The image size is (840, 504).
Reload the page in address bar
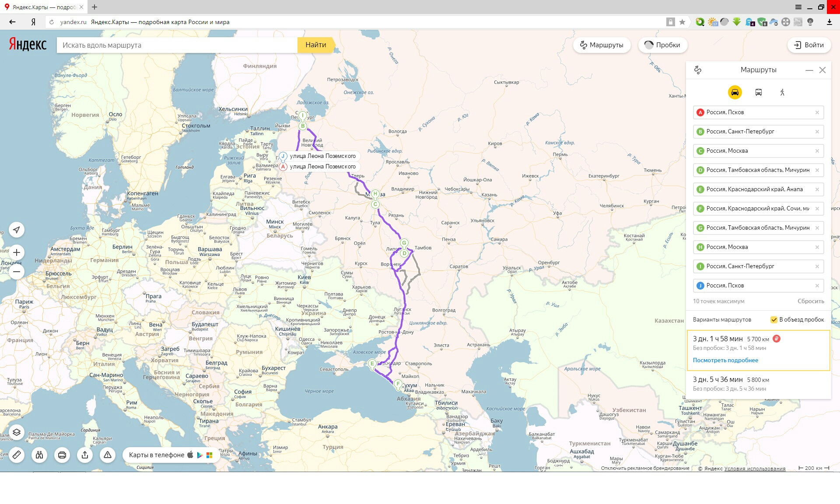[x=52, y=22]
